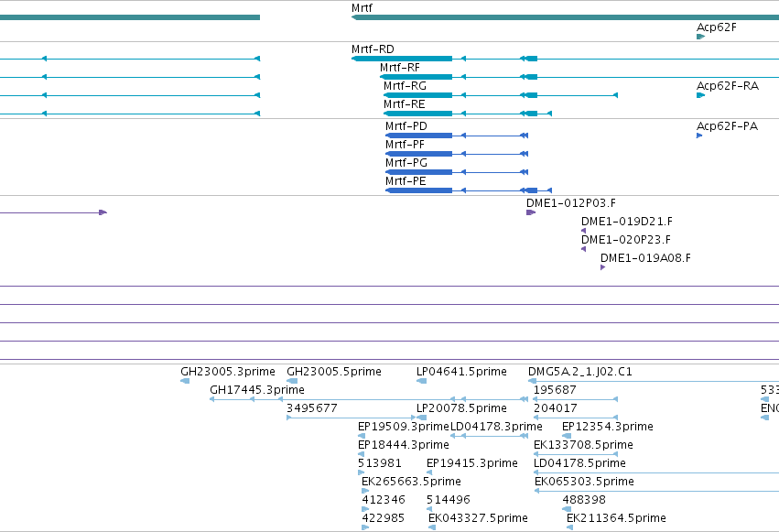Click the 513981 arrow glyph
779x532 pixels.
[362, 472]
